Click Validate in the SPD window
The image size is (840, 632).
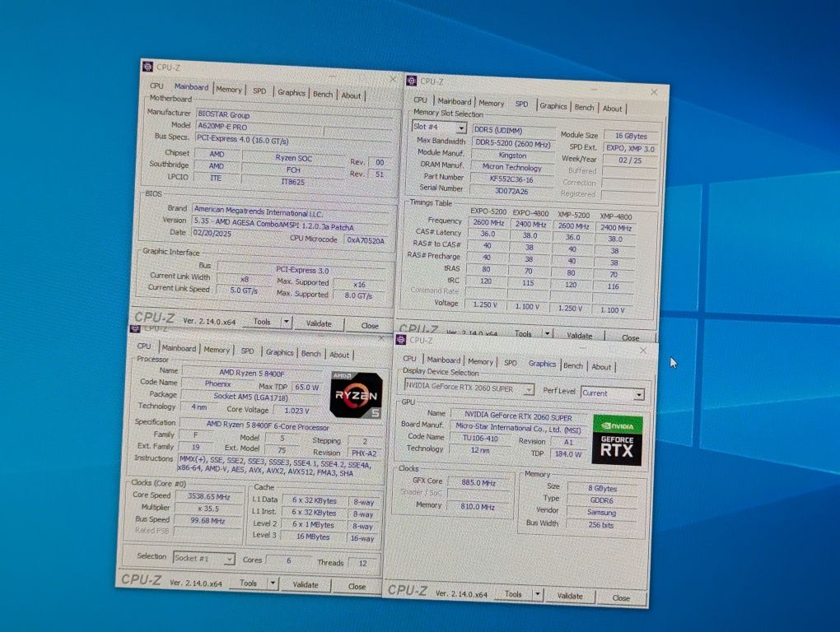pos(579,336)
